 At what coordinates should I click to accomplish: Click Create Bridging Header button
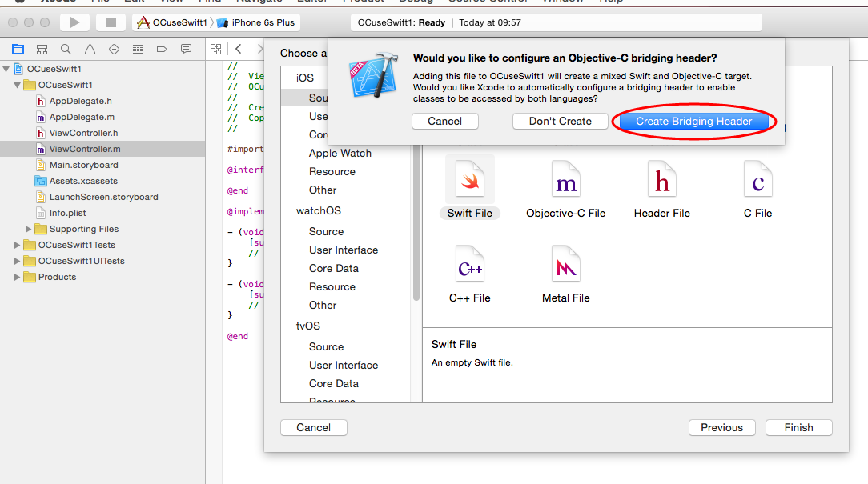pos(693,121)
